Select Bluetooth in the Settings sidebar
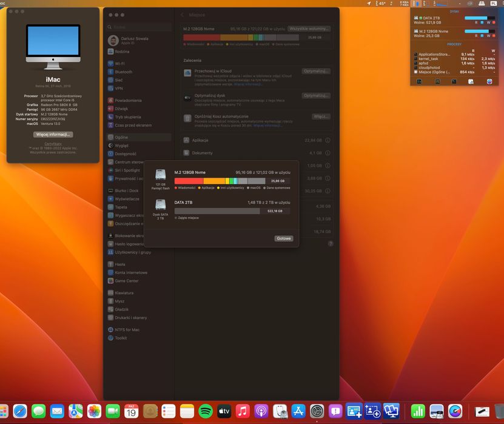The height and width of the screenshot is (424, 504). click(139, 72)
